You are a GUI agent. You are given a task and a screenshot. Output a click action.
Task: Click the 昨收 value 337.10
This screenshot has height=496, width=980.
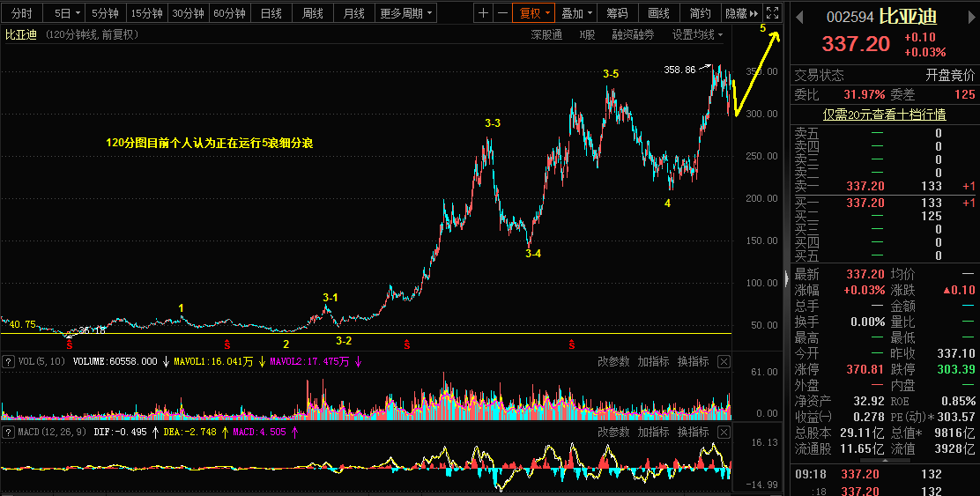click(x=955, y=353)
